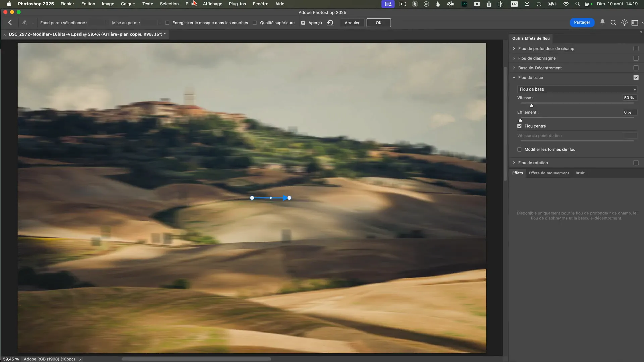The height and width of the screenshot is (362, 644).
Task: Open the Wi-Fi menu bar icon
Action: pyautogui.click(x=566, y=4)
